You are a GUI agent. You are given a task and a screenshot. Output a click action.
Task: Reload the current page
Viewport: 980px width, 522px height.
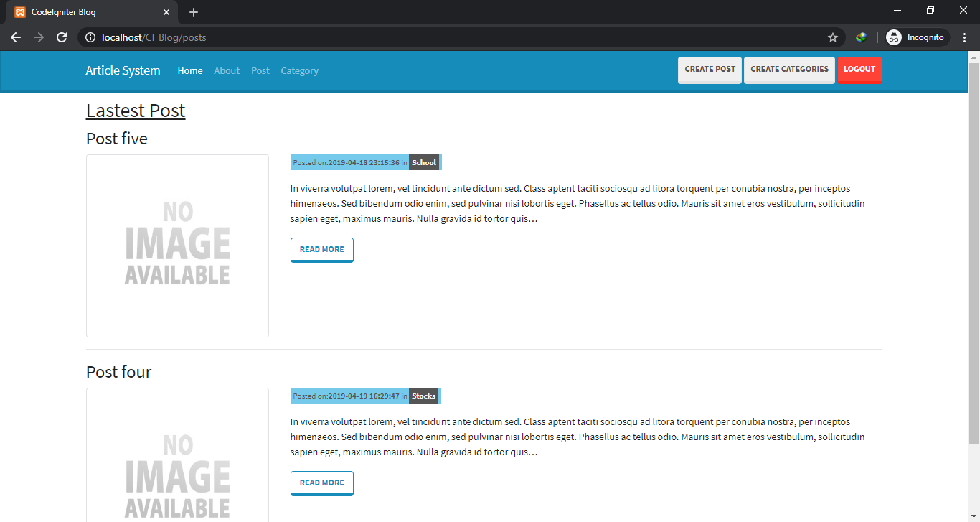(x=62, y=37)
